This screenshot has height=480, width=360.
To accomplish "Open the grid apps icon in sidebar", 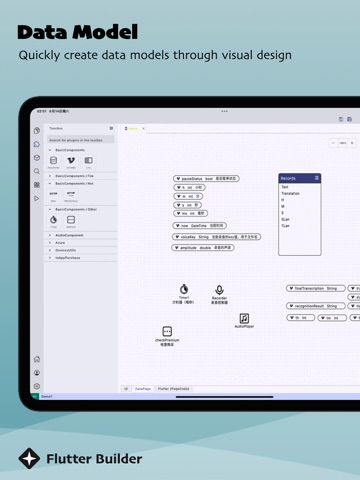I will [37, 185].
